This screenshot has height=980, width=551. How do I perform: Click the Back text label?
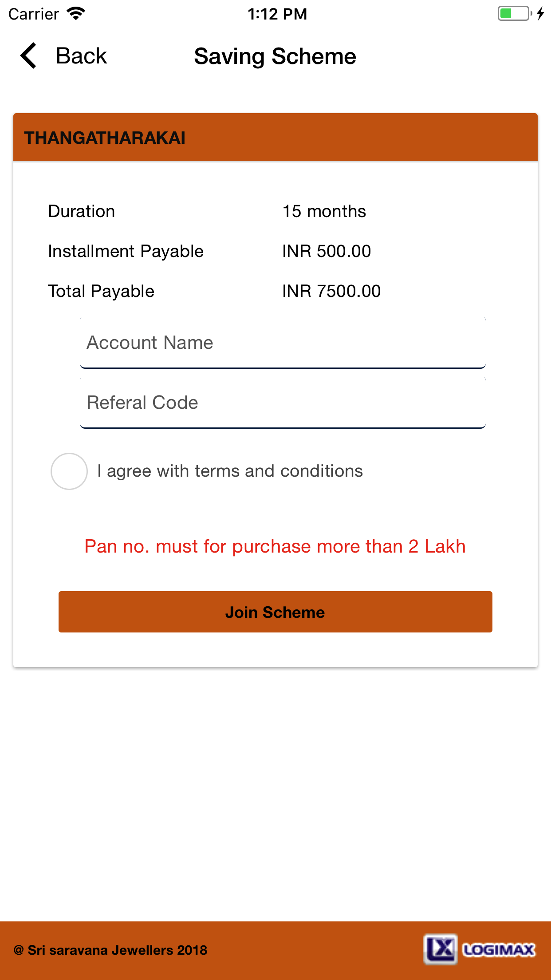pos(81,56)
